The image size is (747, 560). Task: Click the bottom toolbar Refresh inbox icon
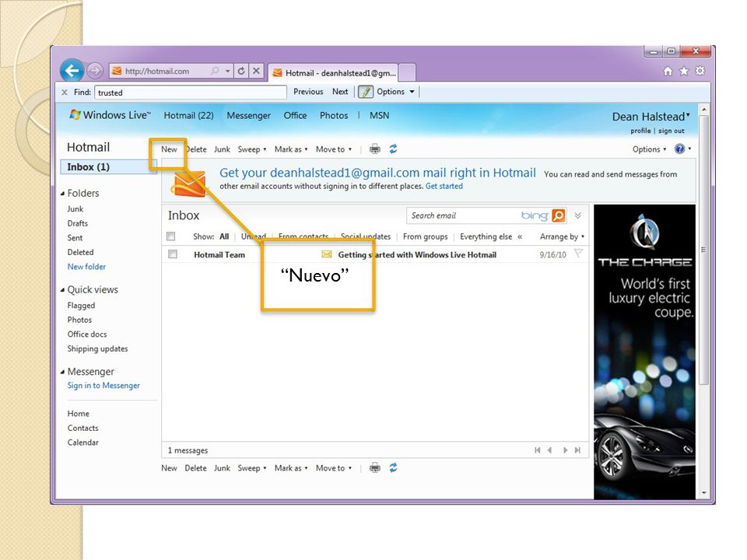(x=393, y=468)
